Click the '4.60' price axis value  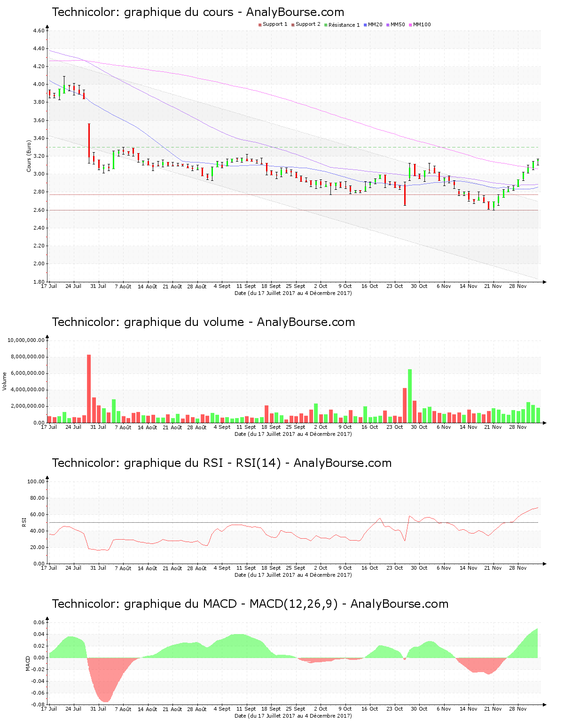point(39,31)
